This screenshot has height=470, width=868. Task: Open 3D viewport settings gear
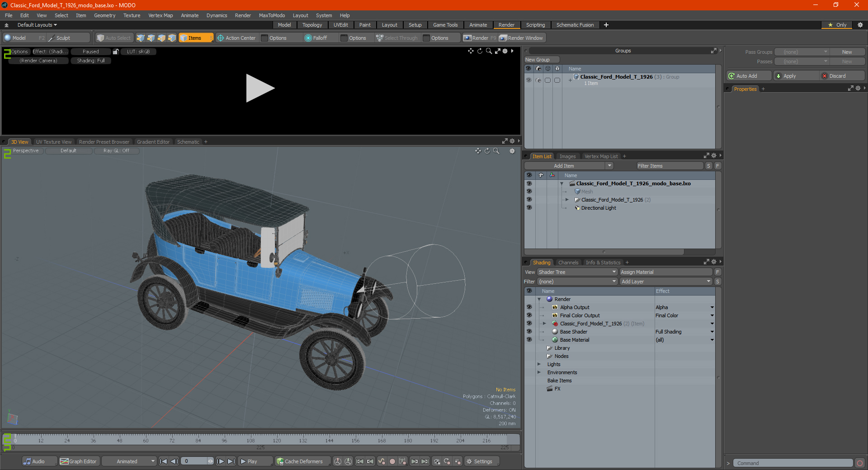coord(512,151)
